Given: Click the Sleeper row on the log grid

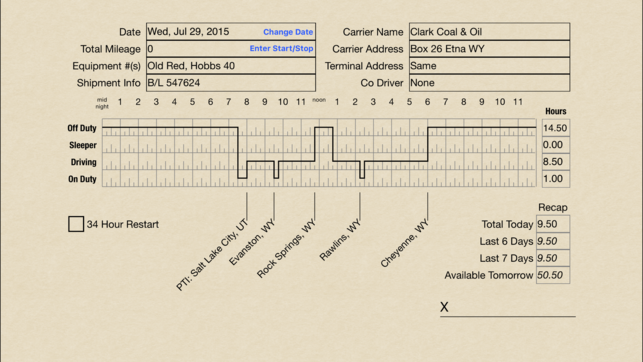Looking at the screenshot, I should click(x=319, y=145).
